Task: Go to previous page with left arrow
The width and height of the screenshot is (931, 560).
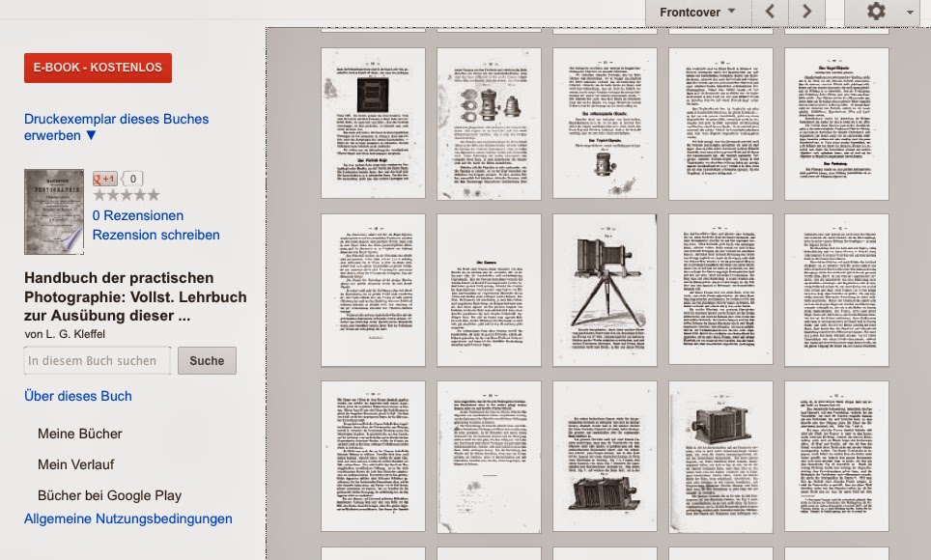Action: point(770,12)
